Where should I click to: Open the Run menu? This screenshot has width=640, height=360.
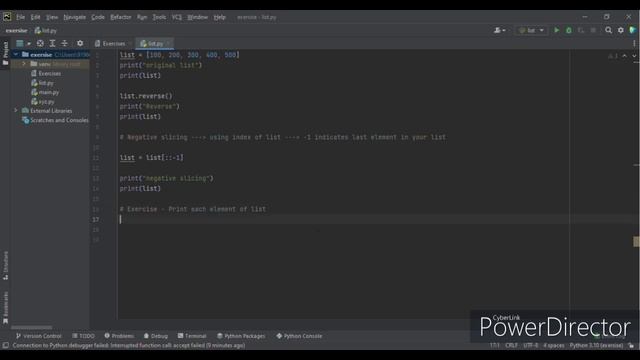point(142,17)
